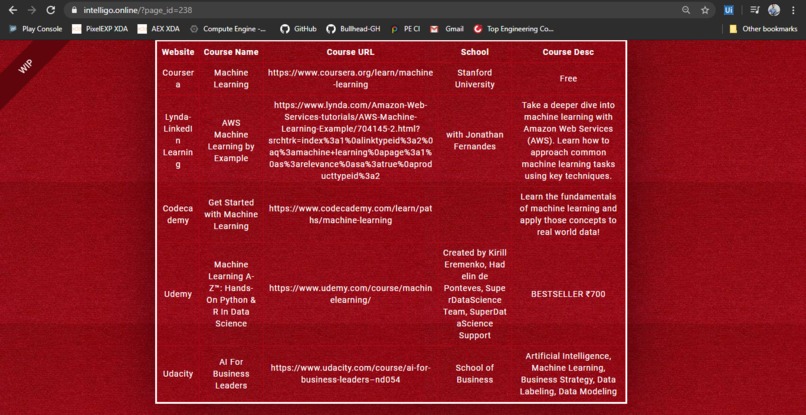Click the Course Desc column header
The height and width of the screenshot is (415, 806).
(568, 52)
